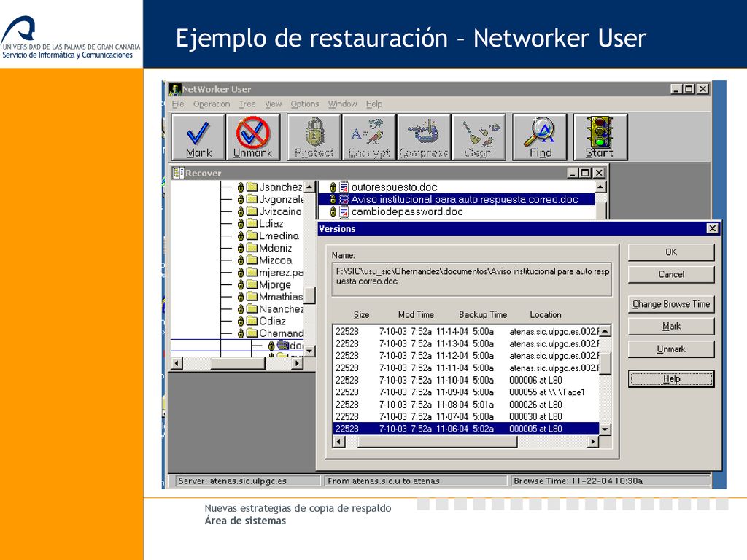Open the Tree menu
Viewport: 747px width, 560px height.
[247, 104]
